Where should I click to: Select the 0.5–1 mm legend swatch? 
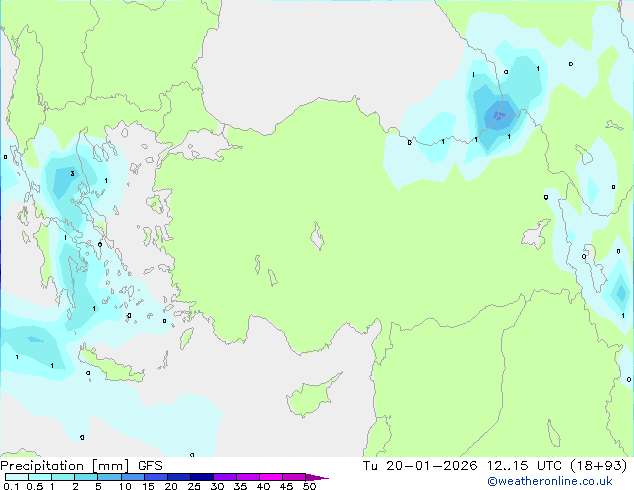pos(40,477)
